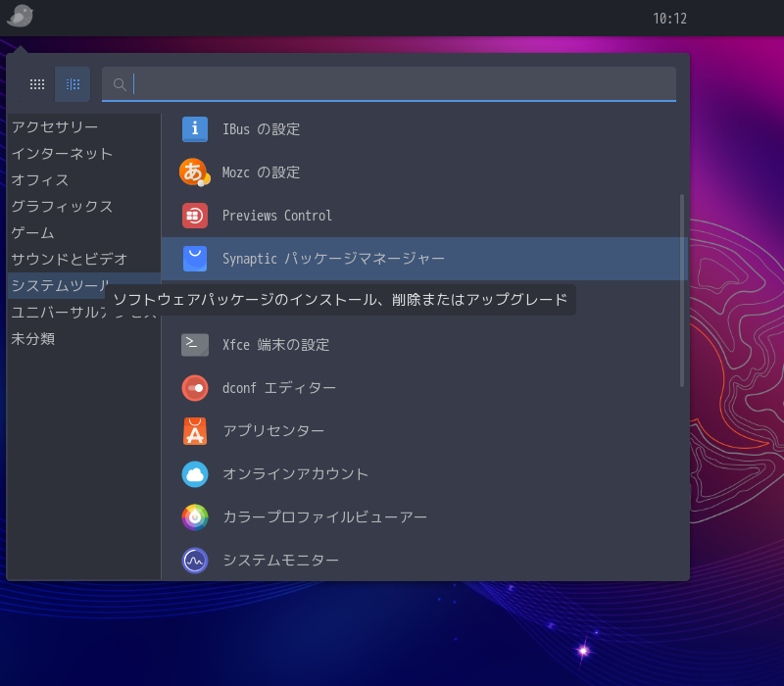Launch 'カラープロファイルビューアー' entry

click(x=424, y=517)
